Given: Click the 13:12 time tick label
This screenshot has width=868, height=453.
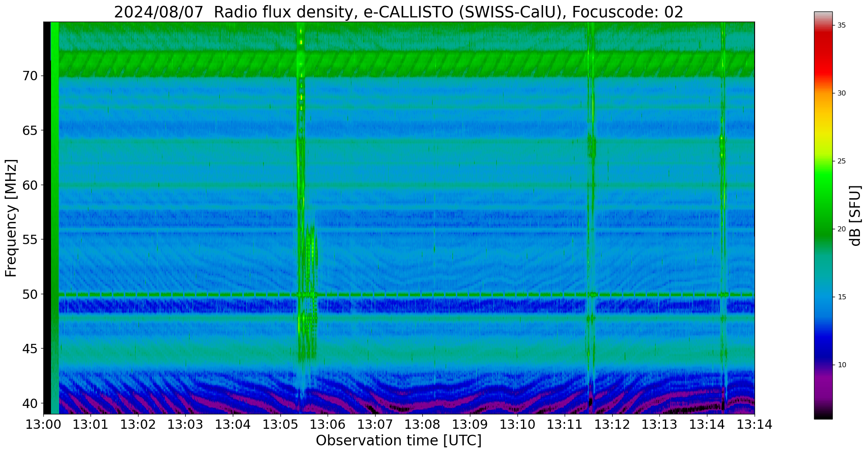Looking at the screenshot, I should click(x=612, y=425).
